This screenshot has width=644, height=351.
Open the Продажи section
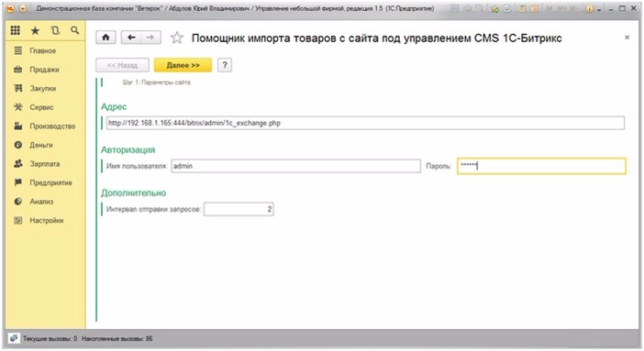[45, 70]
